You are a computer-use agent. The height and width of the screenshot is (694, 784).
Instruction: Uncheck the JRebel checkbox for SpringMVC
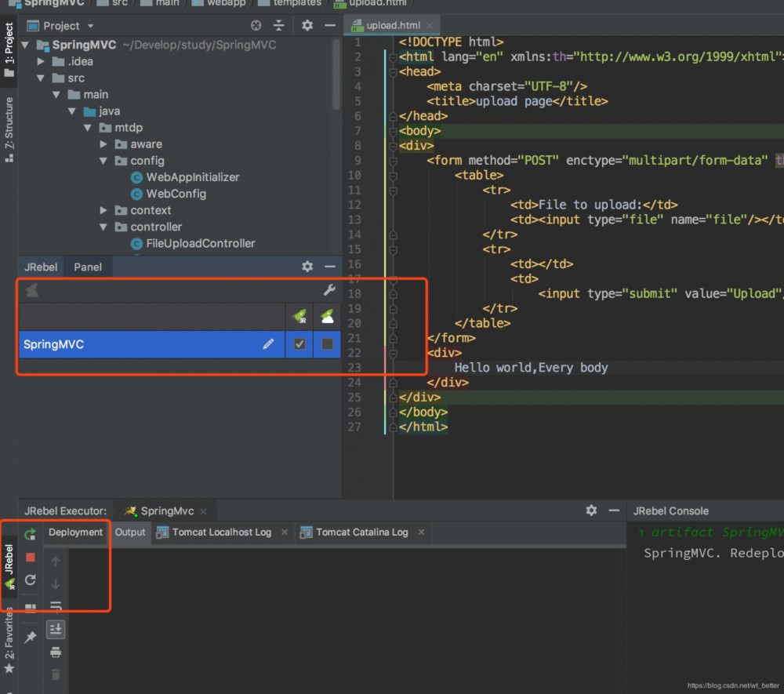pyautogui.click(x=299, y=343)
